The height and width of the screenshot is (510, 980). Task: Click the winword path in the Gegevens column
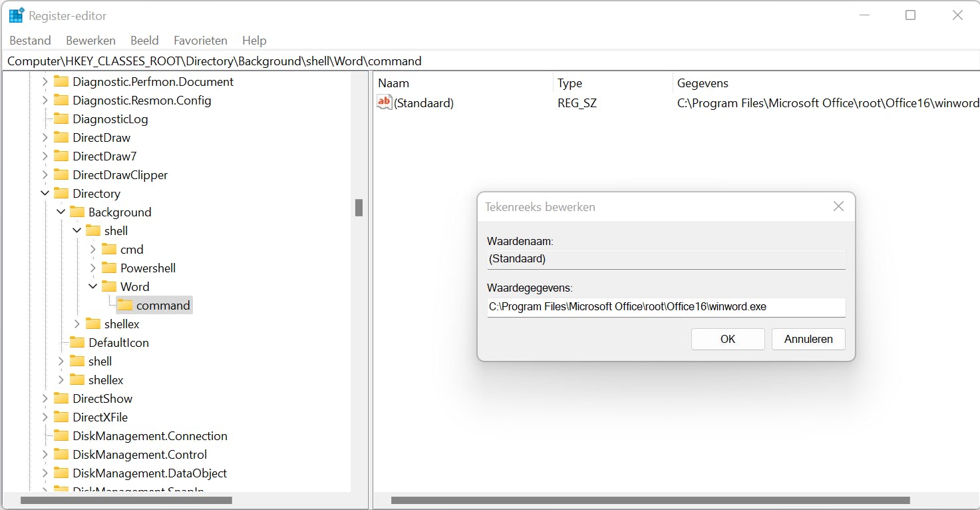pyautogui.click(x=828, y=103)
